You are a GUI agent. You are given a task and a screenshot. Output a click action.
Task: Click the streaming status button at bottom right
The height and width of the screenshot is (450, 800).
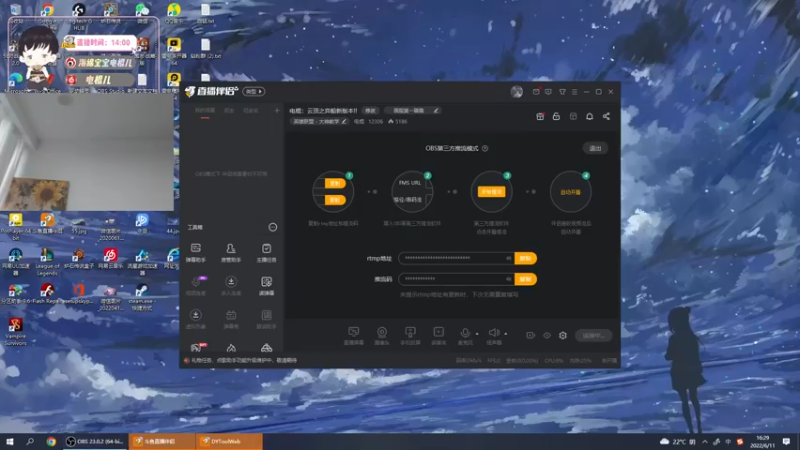pos(593,335)
